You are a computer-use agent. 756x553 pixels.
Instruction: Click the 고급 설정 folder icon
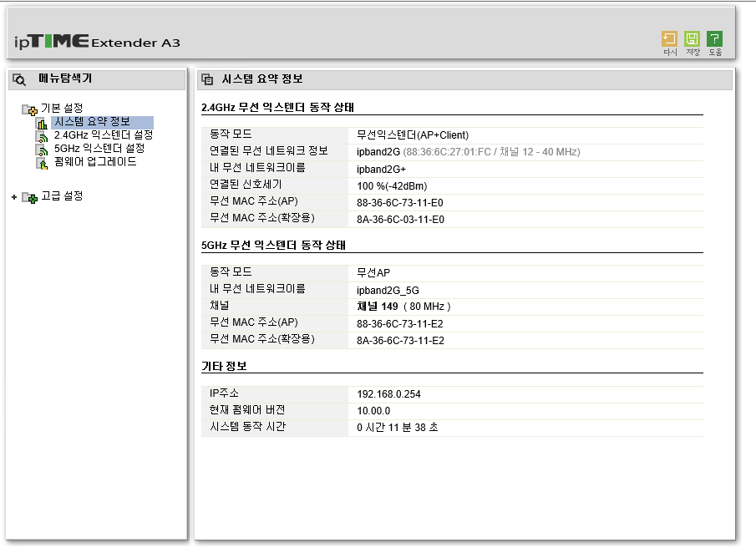[29, 197]
